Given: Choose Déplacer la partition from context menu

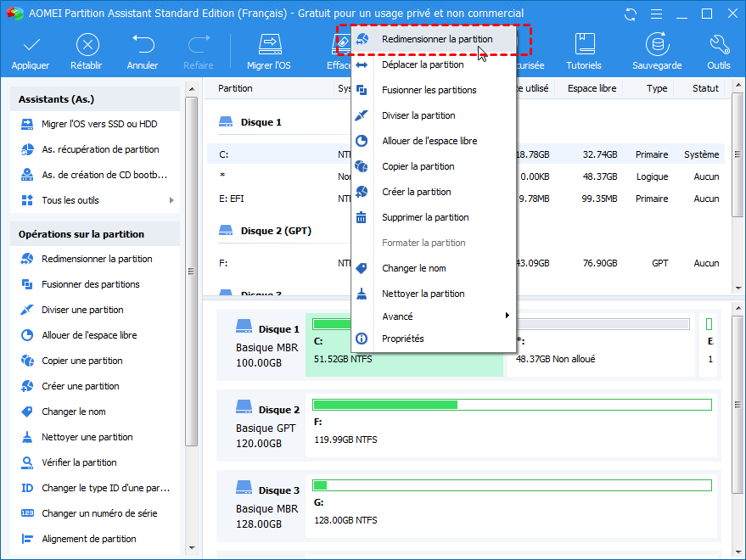Looking at the screenshot, I should point(433,64).
